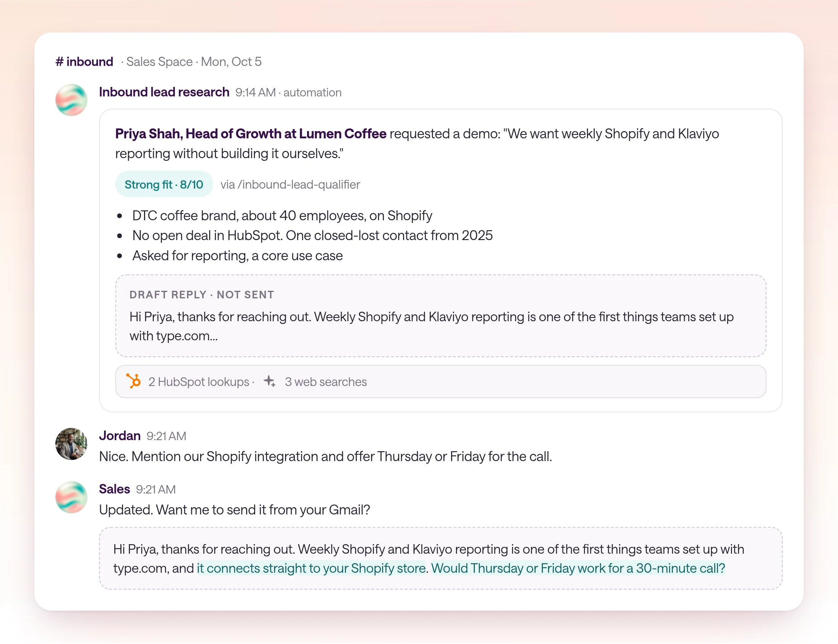Viewport: 838px width, 644px height.
Task: Click the HubSpot logo icon
Action: click(x=134, y=381)
